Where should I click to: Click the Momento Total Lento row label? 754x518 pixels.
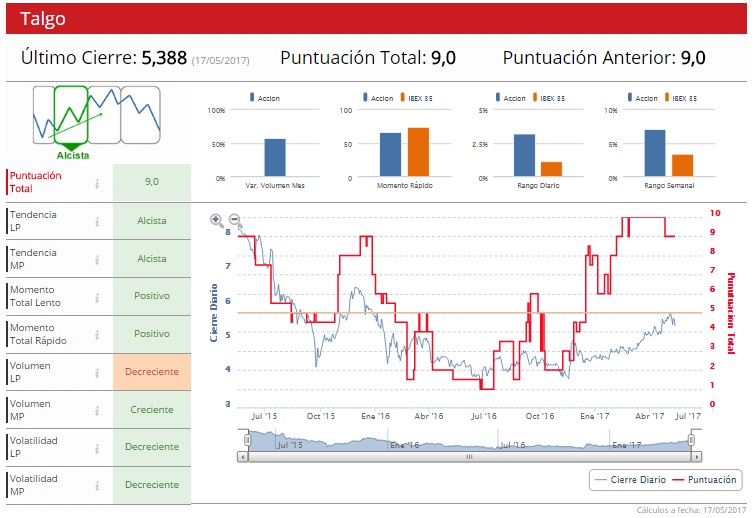click(35, 296)
